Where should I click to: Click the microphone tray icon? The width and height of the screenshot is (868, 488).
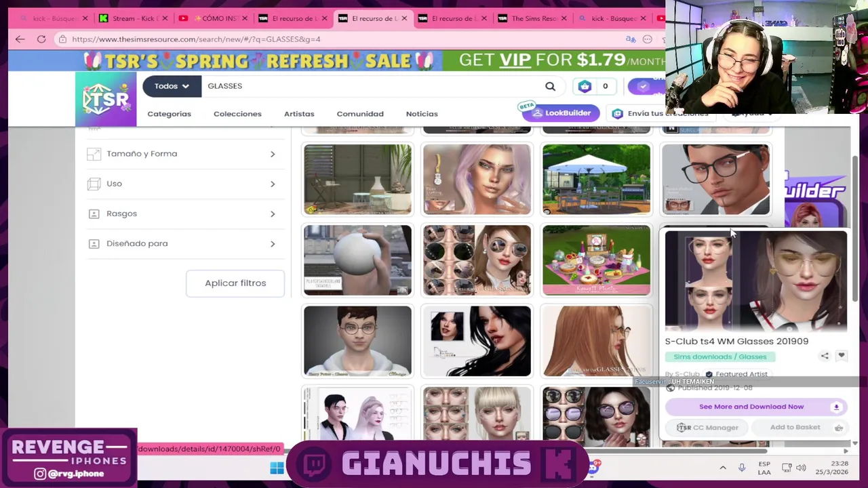pos(742,468)
